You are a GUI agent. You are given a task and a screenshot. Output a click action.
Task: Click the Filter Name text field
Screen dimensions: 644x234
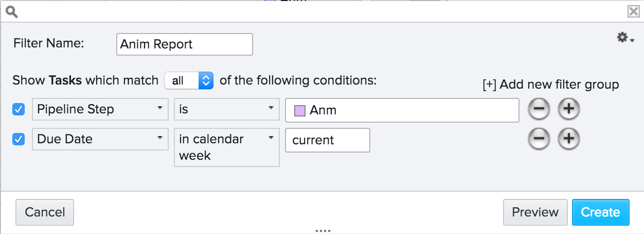pyautogui.click(x=185, y=44)
